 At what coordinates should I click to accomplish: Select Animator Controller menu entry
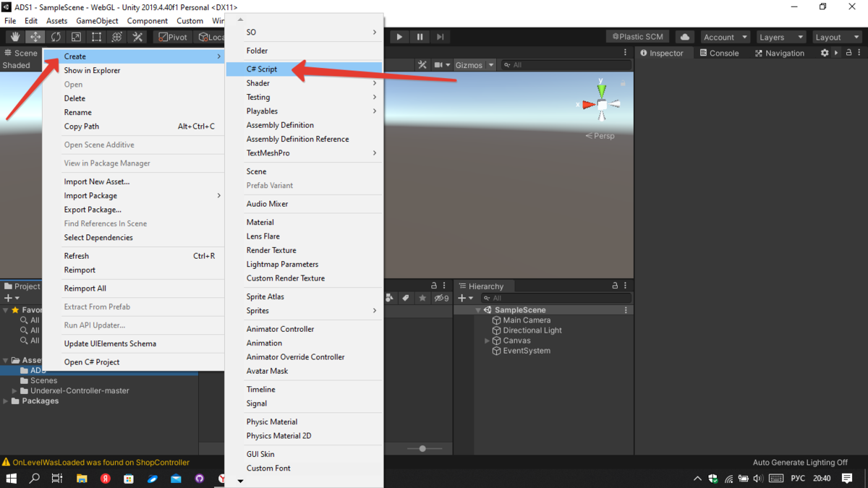coord(304,329)
